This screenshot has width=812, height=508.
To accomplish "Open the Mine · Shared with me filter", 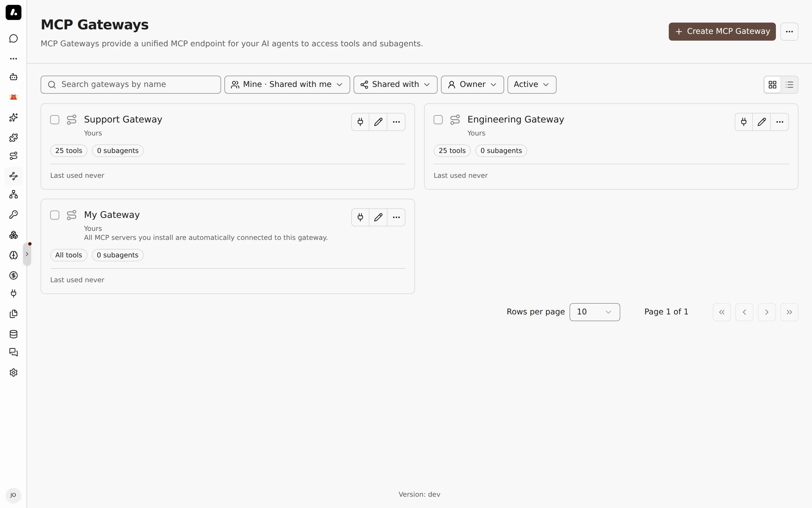I will pos(287,85).
